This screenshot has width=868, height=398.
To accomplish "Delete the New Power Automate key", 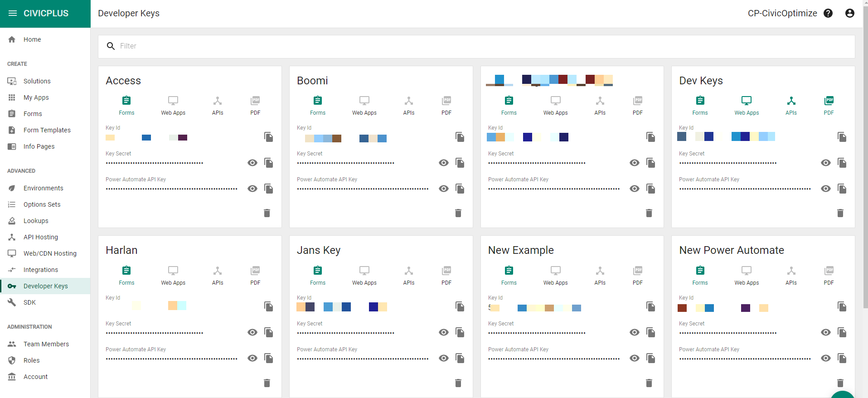I will 840,383.
